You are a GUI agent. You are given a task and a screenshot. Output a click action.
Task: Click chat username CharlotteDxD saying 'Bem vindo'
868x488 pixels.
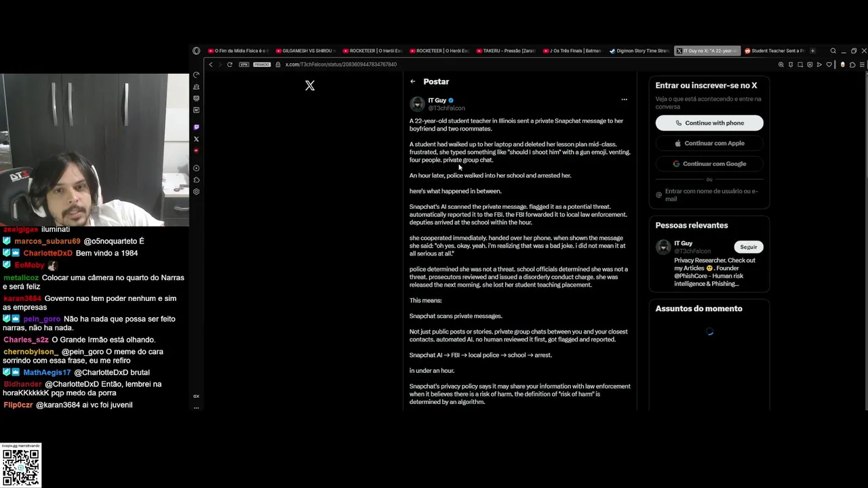(x=48, y=253)
